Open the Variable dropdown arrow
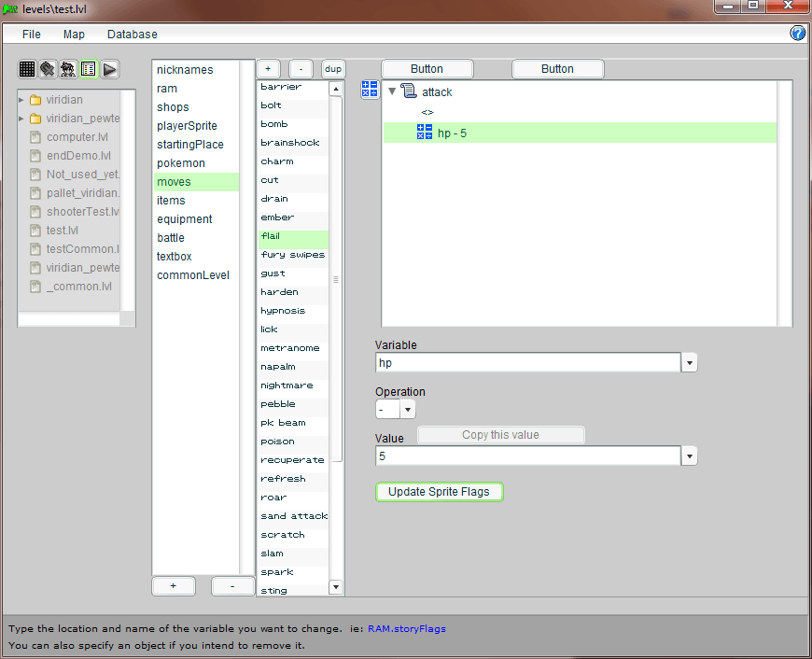 pyautogui.click(x=690, y=363)
